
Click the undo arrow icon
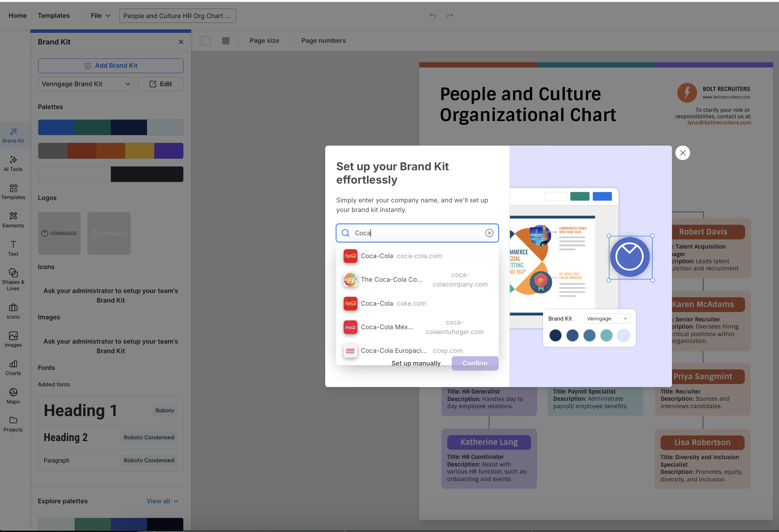tap(433, 16)
